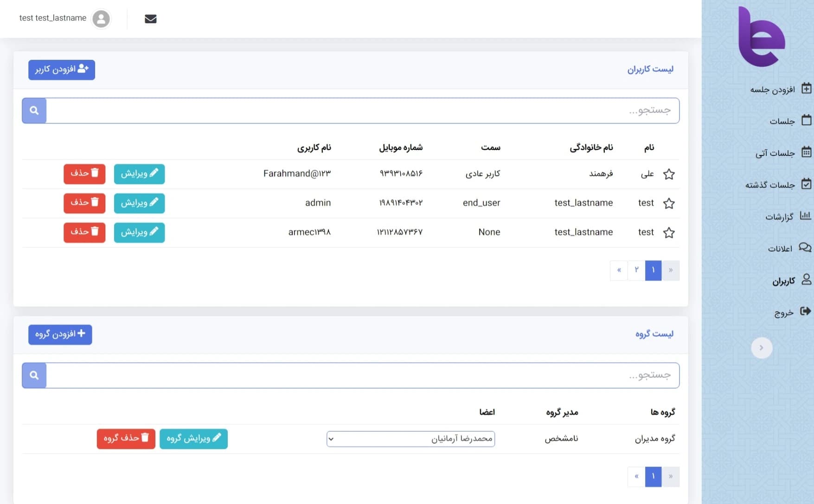Open the جلسات آتی menu item

tap(775, 153)
